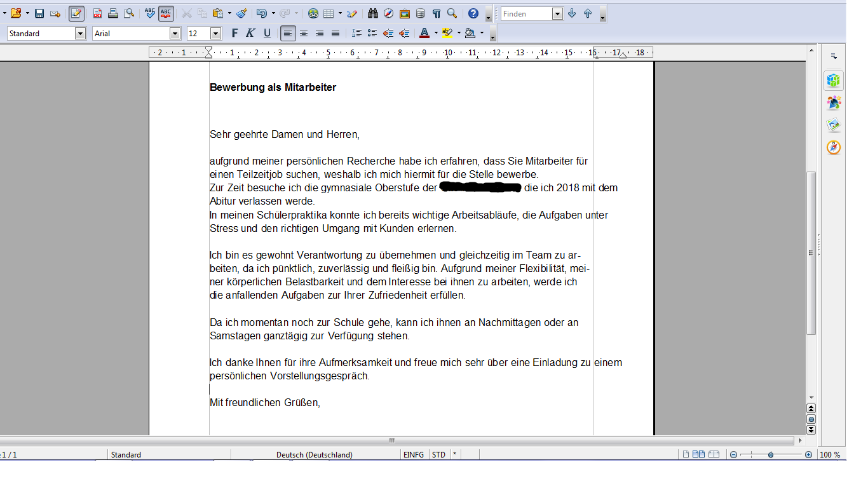Open font color dropdown arrow

click(x=436, y=33)
